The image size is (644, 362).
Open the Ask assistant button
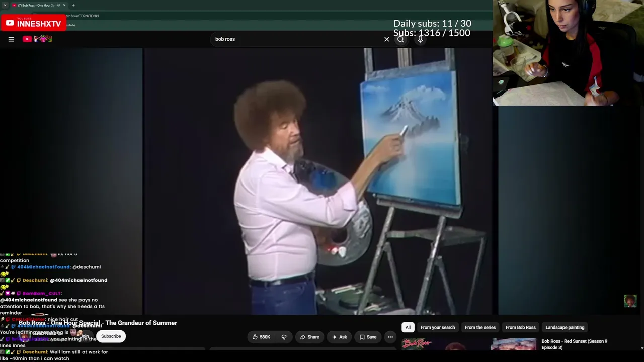[x=339, y=337]
